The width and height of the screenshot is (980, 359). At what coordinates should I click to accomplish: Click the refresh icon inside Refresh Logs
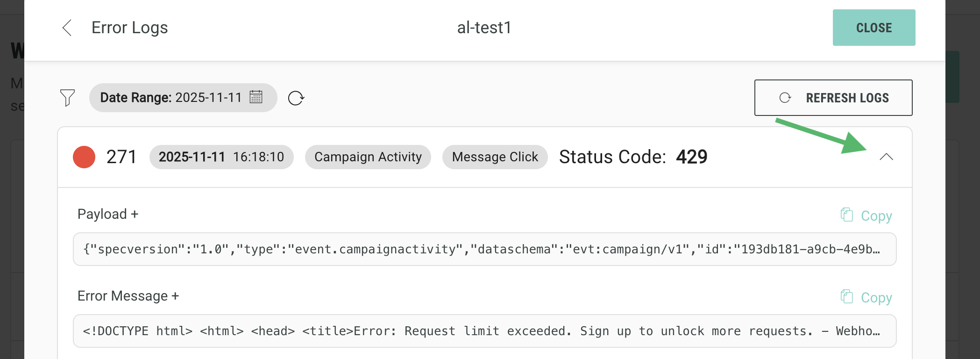(x=785, y=98)
